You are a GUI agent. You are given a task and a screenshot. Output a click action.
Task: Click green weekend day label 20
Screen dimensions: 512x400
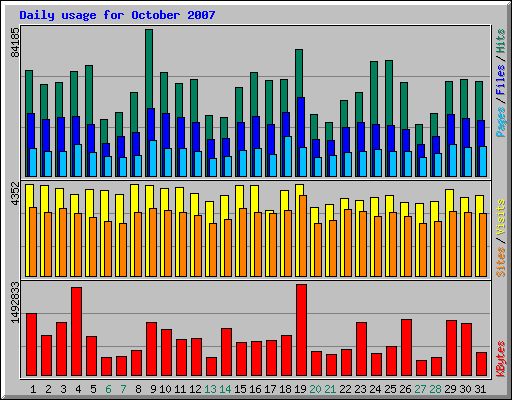coord(315,389)
